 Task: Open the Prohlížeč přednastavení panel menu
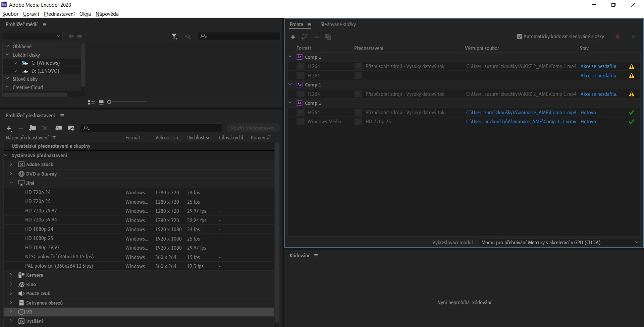pyautogui.click(x=62, y=116)
